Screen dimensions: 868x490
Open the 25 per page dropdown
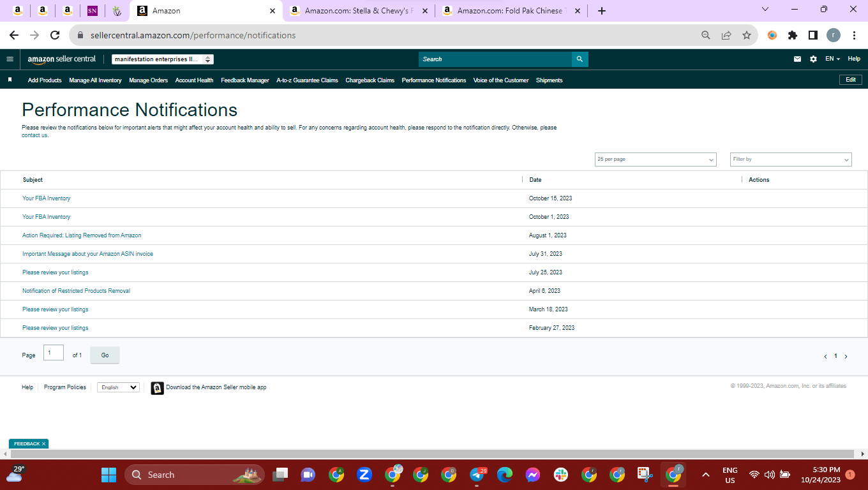point(655,160)
